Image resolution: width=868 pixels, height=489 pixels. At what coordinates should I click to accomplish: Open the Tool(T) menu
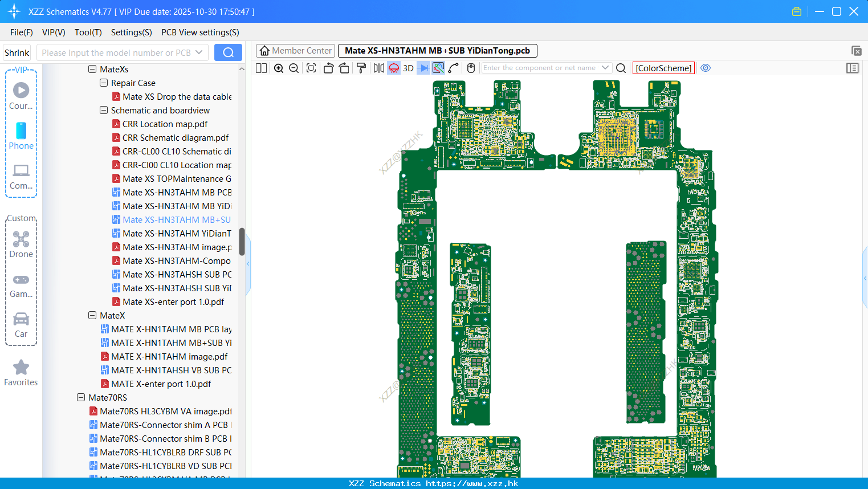[x=88, y=32]
